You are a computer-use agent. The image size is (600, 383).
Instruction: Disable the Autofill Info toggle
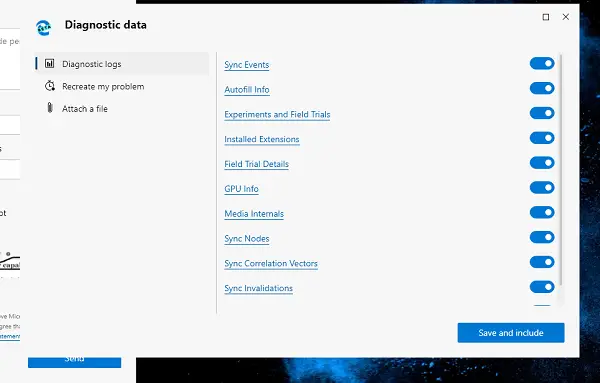click(x=542, y=88)
